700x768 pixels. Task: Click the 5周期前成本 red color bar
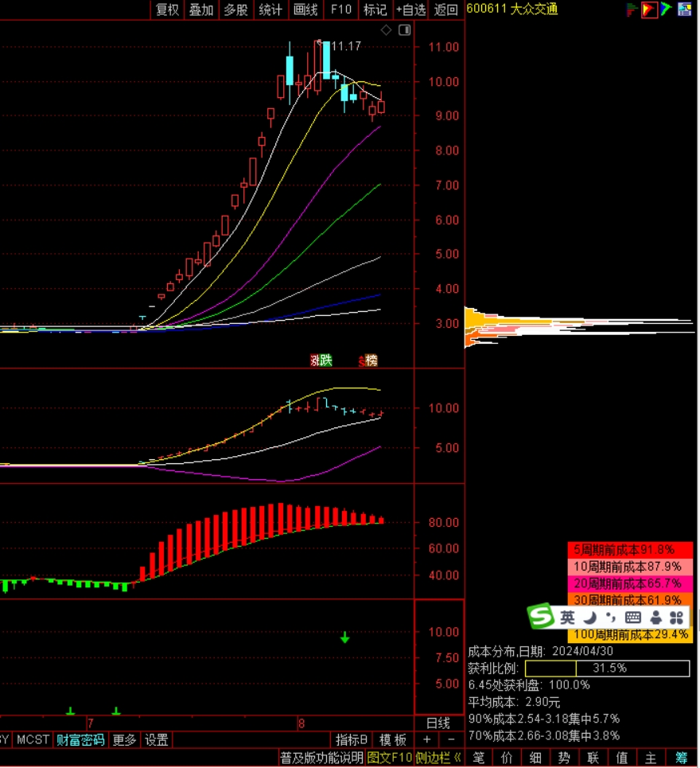point(630,549)
